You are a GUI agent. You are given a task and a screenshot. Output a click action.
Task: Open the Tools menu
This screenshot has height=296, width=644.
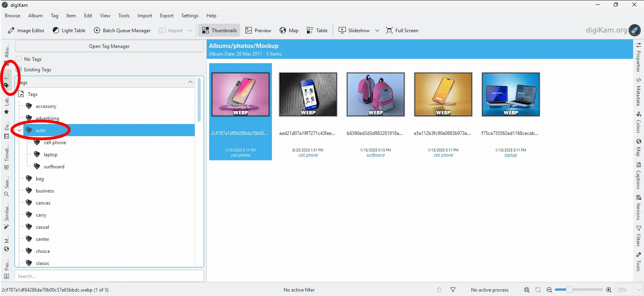pyautogui.click(x=124, y=16)
